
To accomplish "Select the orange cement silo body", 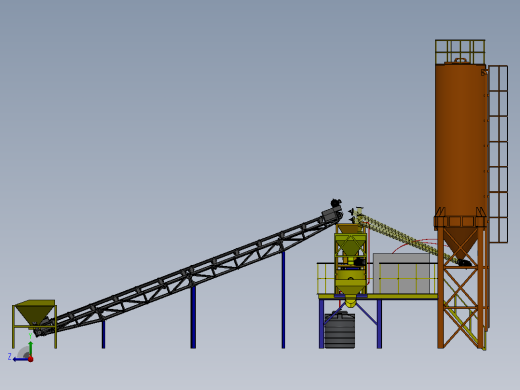I will [460, 140].
